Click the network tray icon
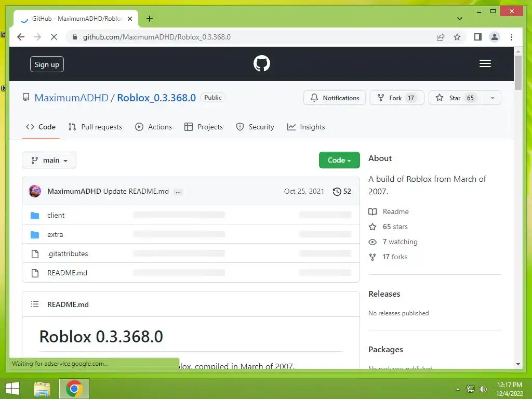Image resolution: width=532 pixels, height=399 pixels. click(471, 389)
